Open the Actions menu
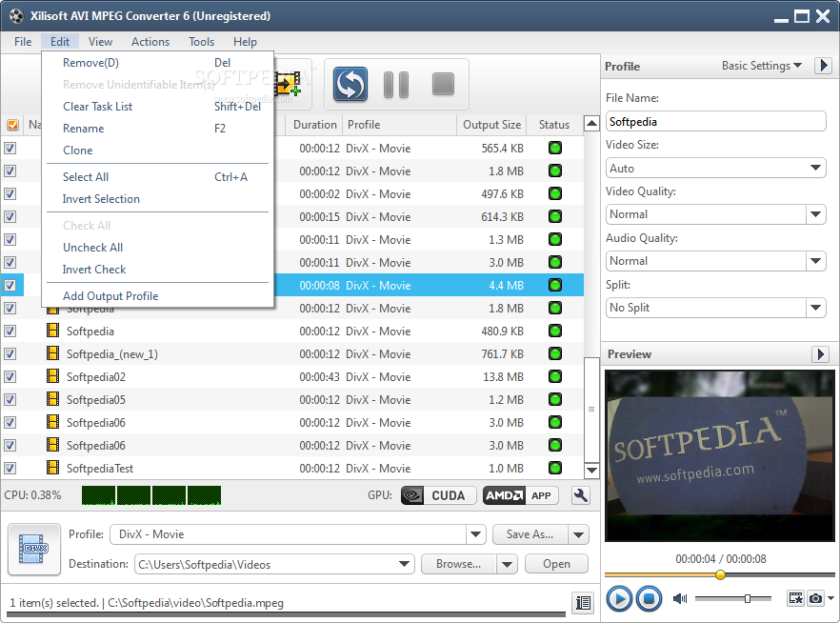 point(150,42)
